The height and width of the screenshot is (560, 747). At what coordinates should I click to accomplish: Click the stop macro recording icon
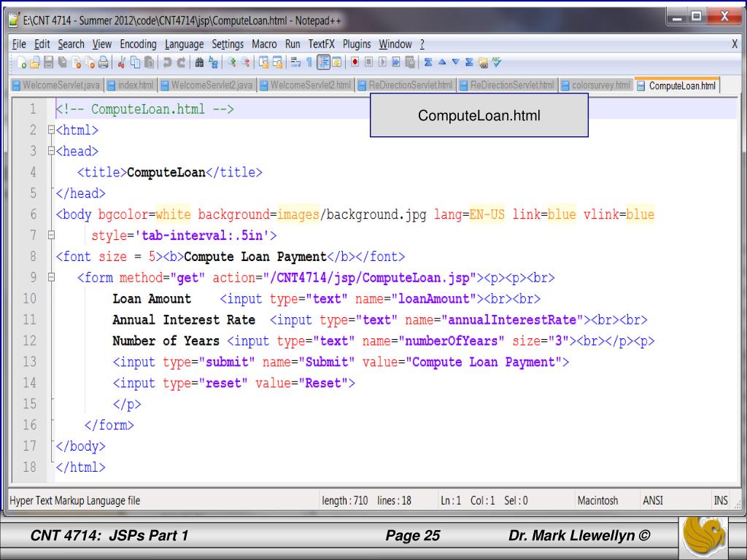[368, 63]
